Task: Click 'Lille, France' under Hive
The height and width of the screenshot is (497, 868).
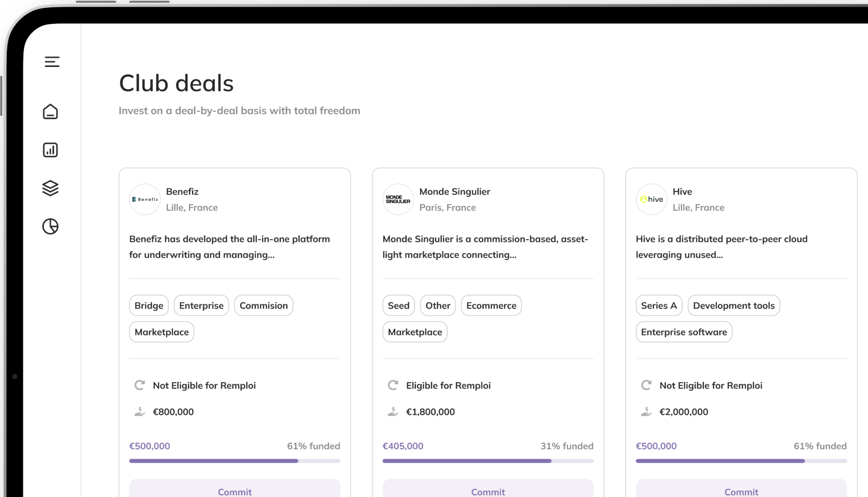Action: point(699,207)
